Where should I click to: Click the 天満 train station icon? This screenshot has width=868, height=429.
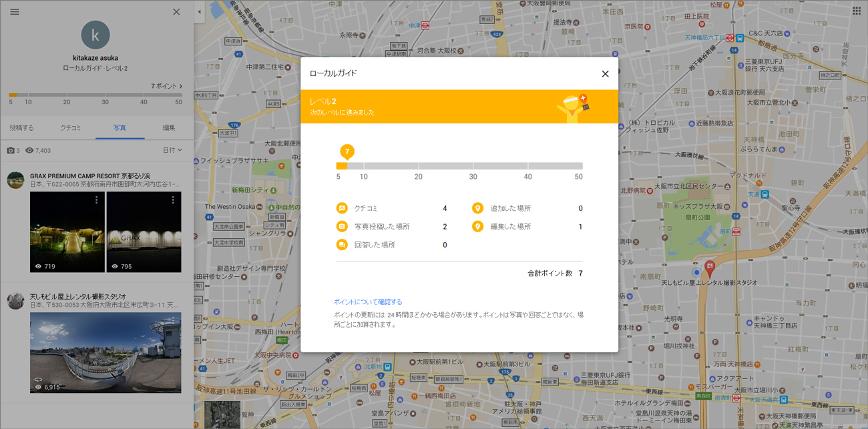tap(765, 195)
